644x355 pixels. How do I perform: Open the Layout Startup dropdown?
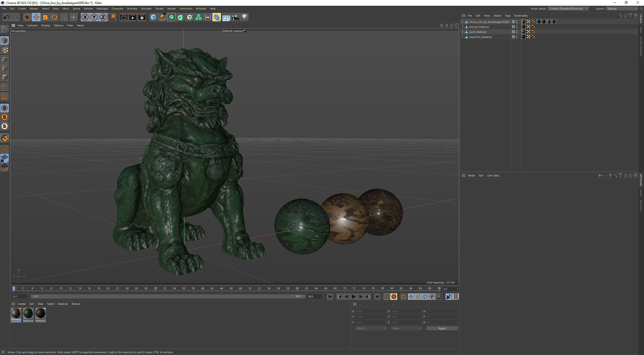pyautogui.click(x=621, y=9)
